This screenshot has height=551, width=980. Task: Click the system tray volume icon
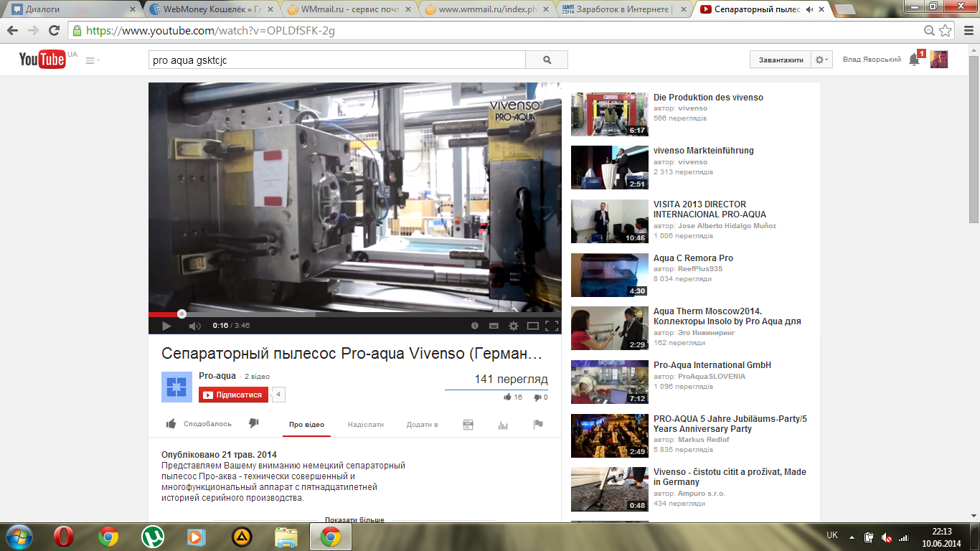click(x=887, y=537)
